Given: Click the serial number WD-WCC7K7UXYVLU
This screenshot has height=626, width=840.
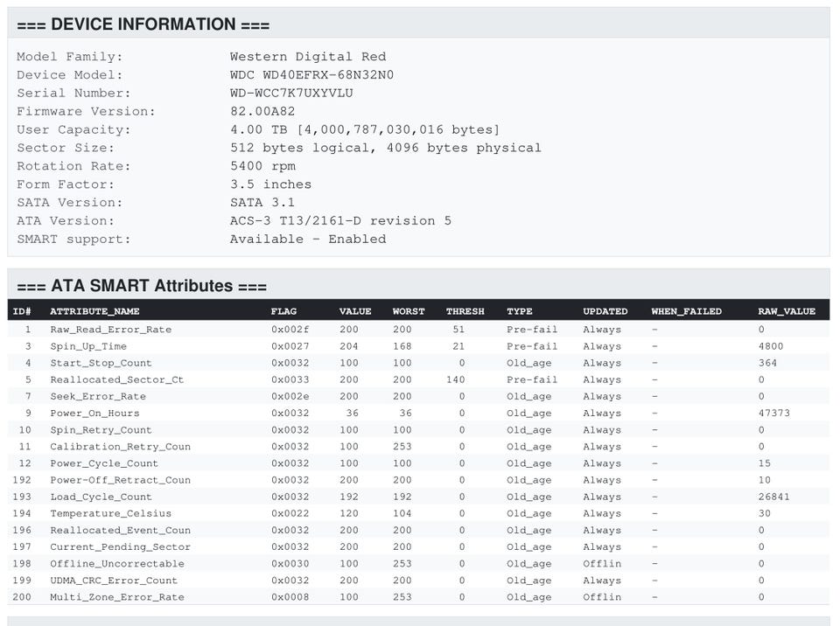Looking at the screenshot, I should (291, 94).
